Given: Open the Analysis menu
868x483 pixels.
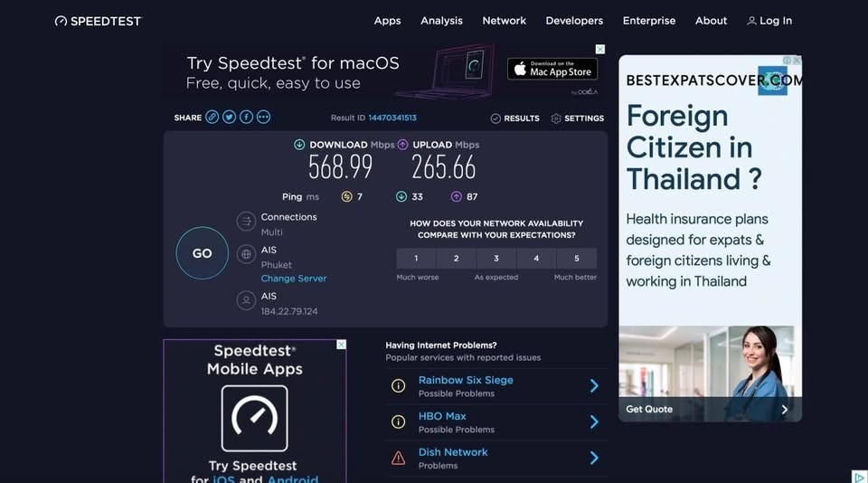Looking at the screenshot, I should click(442, 21).
